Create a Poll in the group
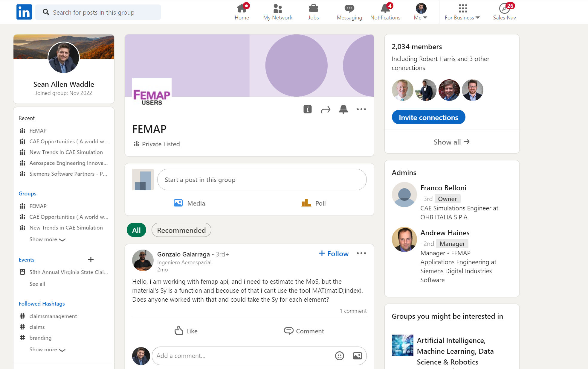This screenshot has height=369, width=588. pyautogui.click(x=313, y=203)
